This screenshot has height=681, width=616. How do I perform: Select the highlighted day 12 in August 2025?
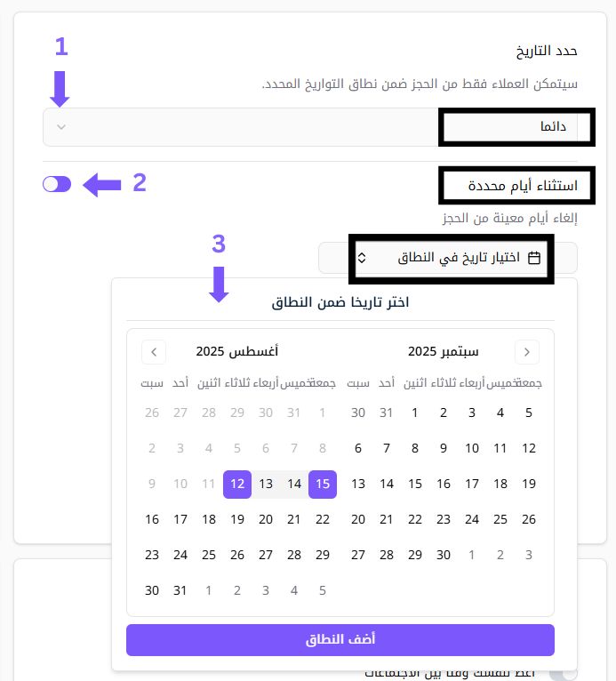click(237, 485)
